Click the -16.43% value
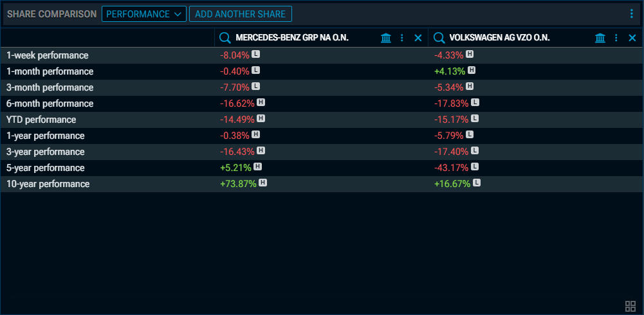 237,152
